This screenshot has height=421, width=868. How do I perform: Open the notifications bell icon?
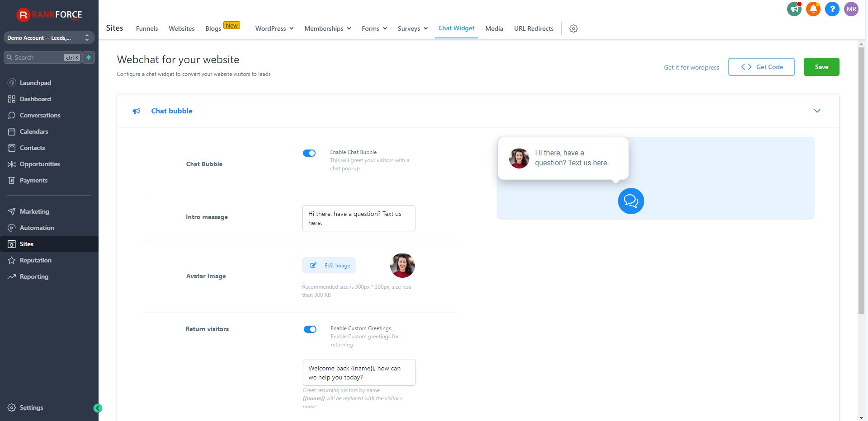(x=813, y=9)
